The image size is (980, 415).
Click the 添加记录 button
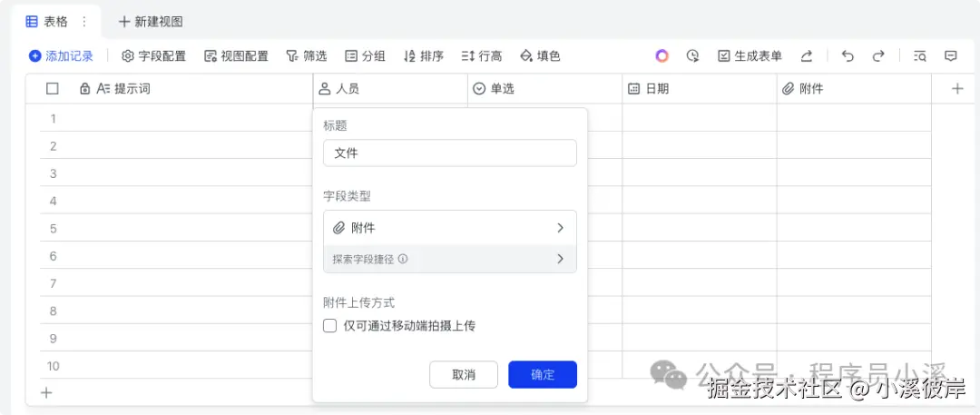click(62, 56)
